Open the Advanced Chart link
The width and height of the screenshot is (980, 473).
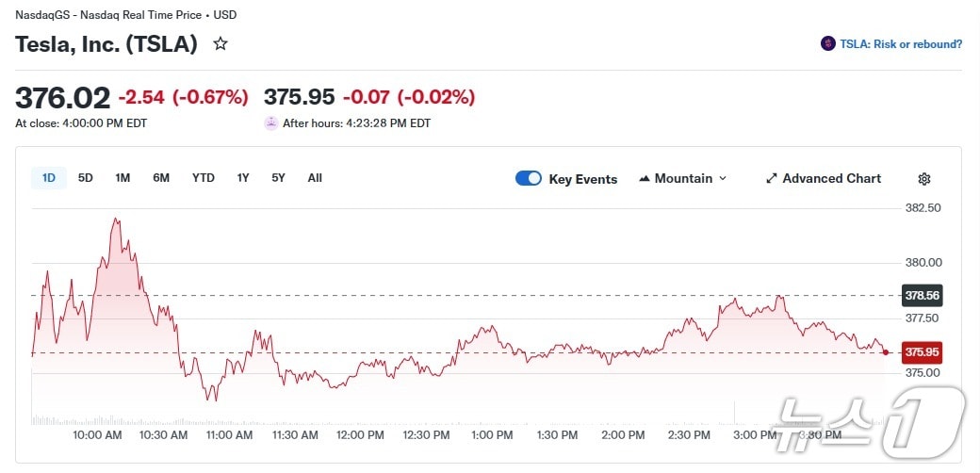[831, 179]
